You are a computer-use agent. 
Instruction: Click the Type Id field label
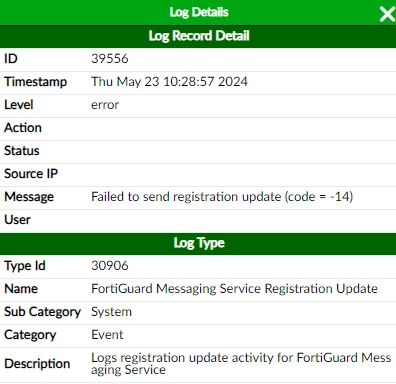[25, 266]
